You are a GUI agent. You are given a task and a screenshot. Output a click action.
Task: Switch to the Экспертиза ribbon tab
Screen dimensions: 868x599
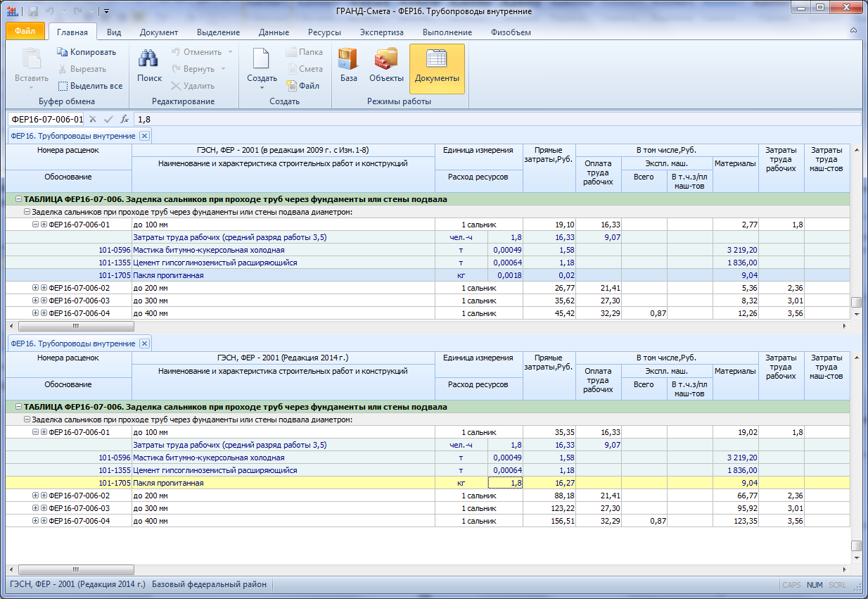pos(382,32)
